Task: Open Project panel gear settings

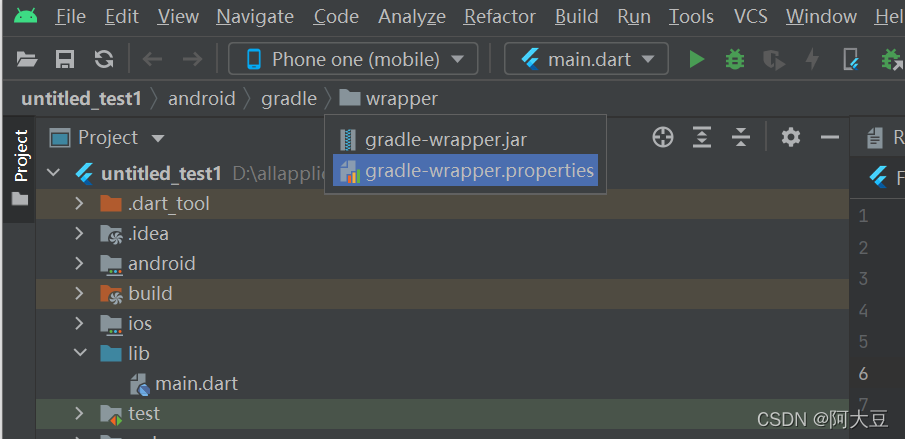Action: point(791,137)
